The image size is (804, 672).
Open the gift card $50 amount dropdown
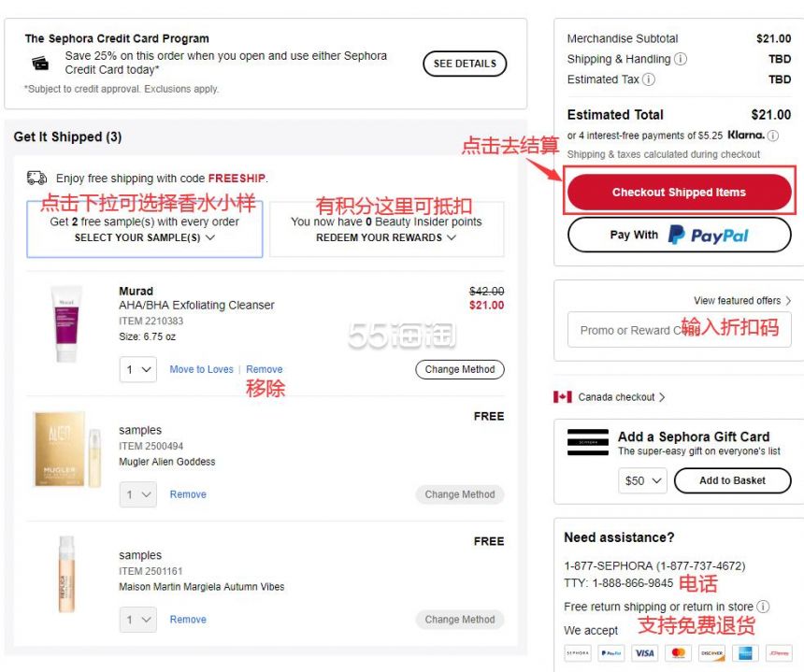642,480
